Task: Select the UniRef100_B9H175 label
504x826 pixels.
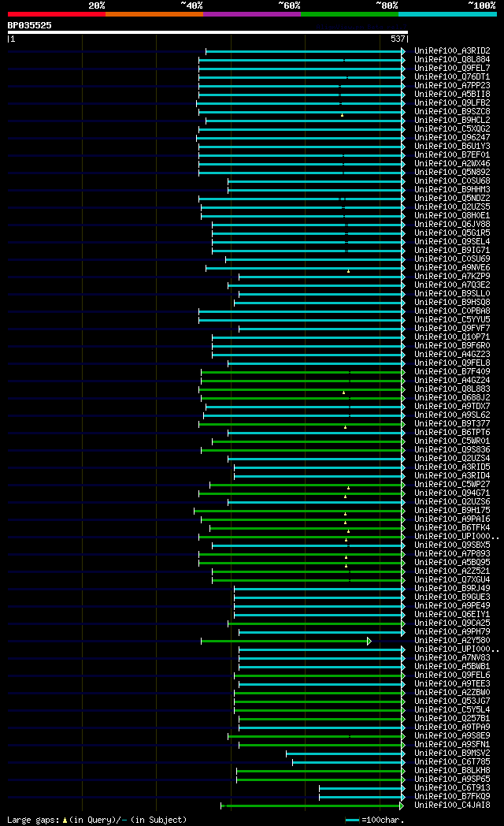Action: pos(452,511)
